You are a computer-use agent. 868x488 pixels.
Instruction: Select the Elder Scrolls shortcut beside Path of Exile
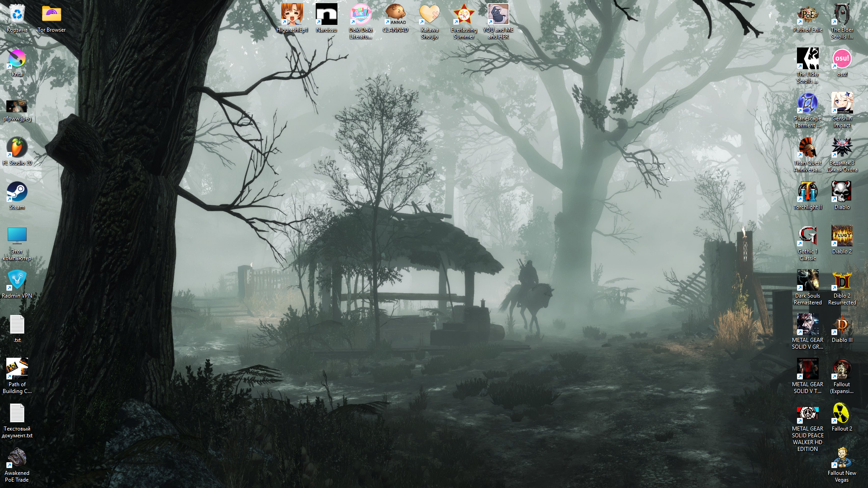click(x=842, y=21)
